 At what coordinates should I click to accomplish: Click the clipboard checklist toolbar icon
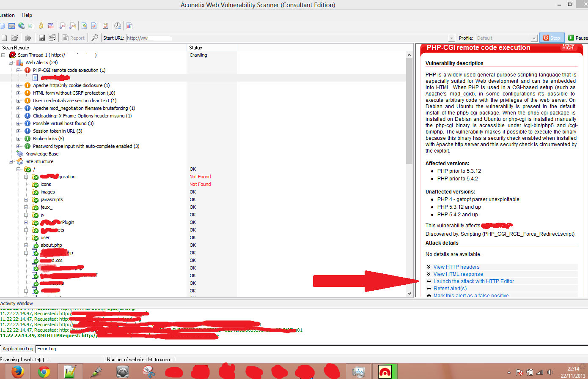(106, 26)
